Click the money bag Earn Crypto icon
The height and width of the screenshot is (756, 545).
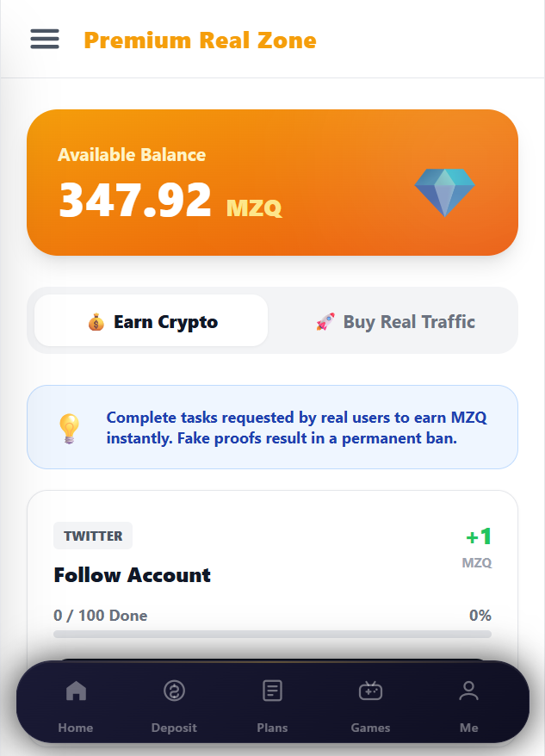[96, 322]
